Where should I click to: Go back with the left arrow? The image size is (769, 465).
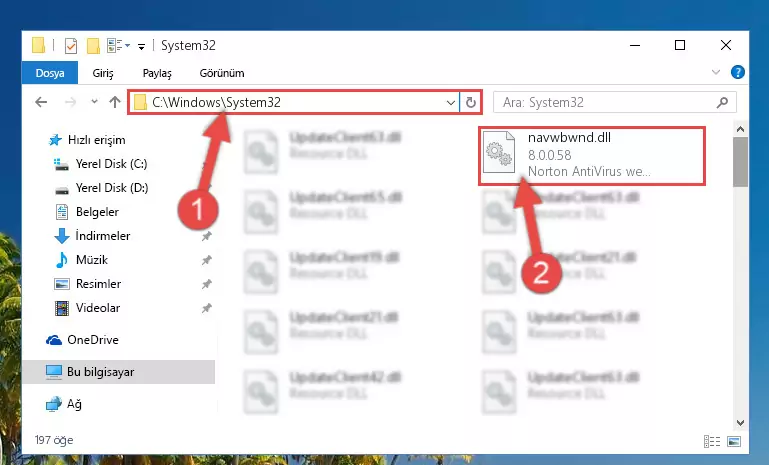41,102
